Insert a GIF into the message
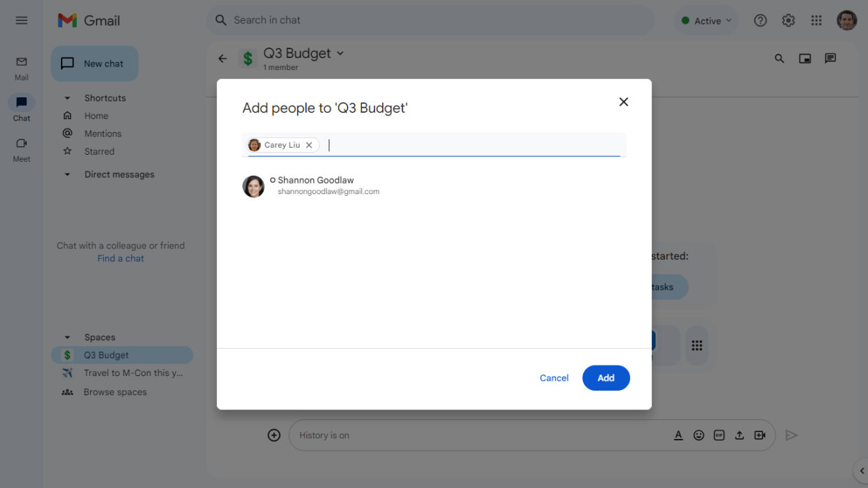This screenshot has height=488, width=868. point(719,435)
